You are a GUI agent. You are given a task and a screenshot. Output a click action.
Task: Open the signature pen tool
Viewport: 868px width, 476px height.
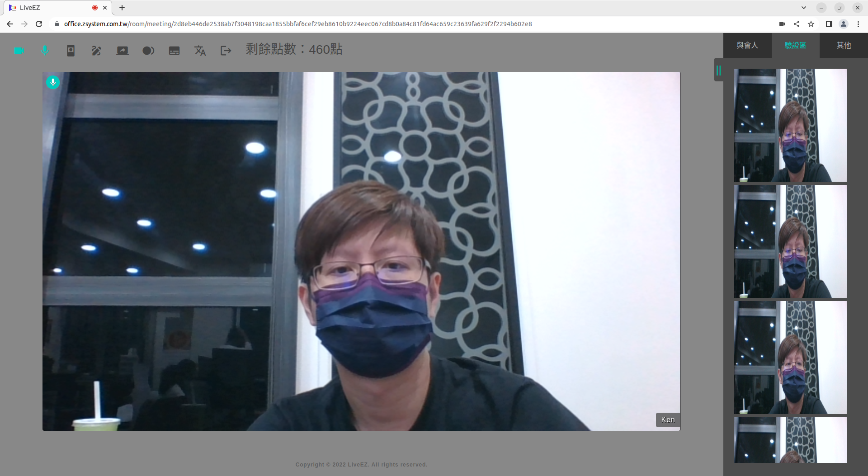click(x=96, y=51)
